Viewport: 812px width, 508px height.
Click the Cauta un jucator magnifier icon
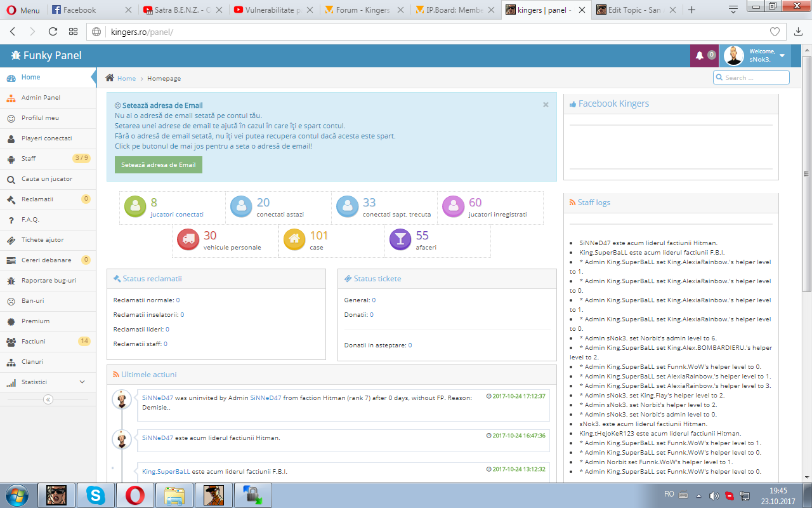click(x=11, y=179)
